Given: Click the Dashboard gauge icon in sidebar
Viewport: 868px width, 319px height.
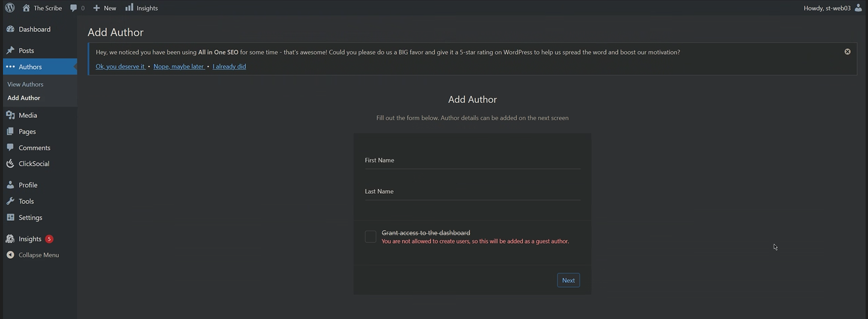Looking at the screenshot, I should [10, 29].
